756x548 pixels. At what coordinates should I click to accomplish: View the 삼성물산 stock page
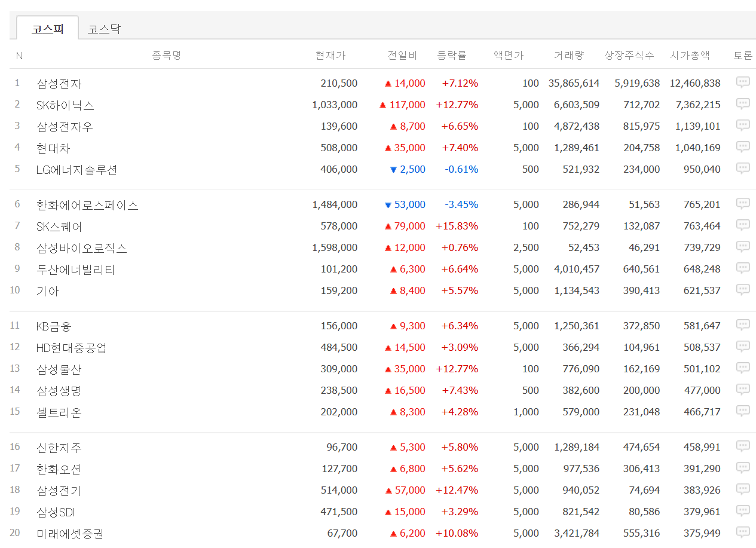(59, 369)
